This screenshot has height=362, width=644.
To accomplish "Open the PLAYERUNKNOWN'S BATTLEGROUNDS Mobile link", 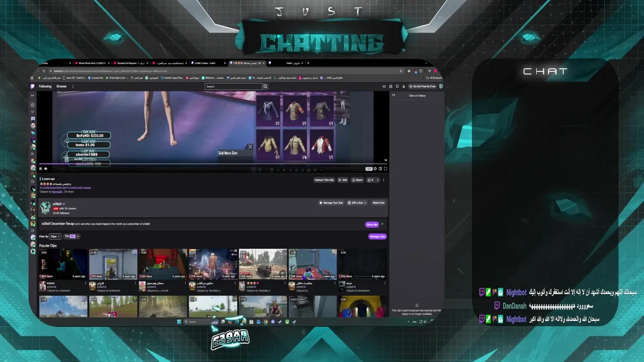I will (65, 188).
